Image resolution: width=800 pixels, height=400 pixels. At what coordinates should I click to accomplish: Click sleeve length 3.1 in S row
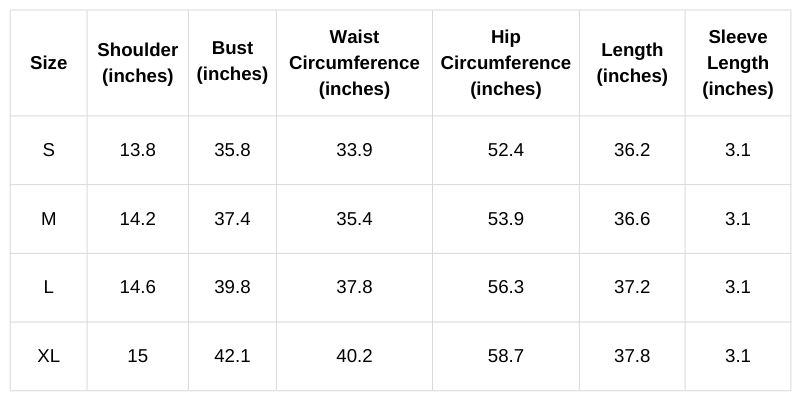click(x=738, y=150)
